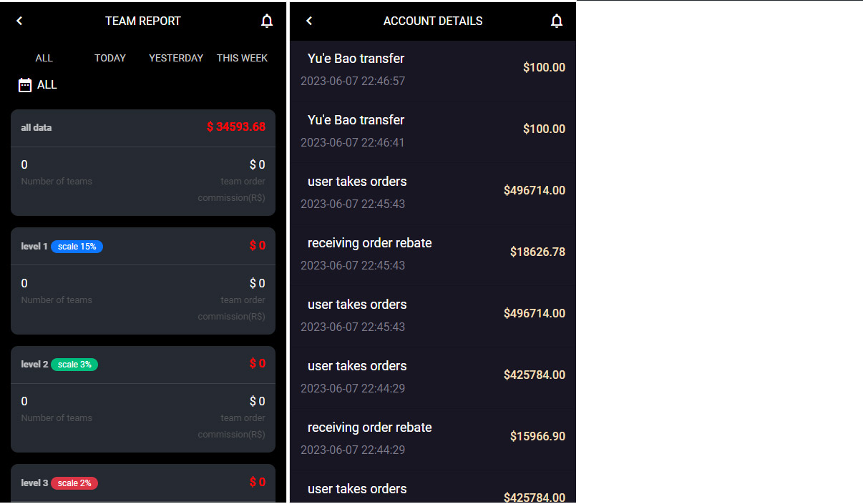863x504 pixels.
Task: Show YESTERDAY team report
Action: point(176,58)
